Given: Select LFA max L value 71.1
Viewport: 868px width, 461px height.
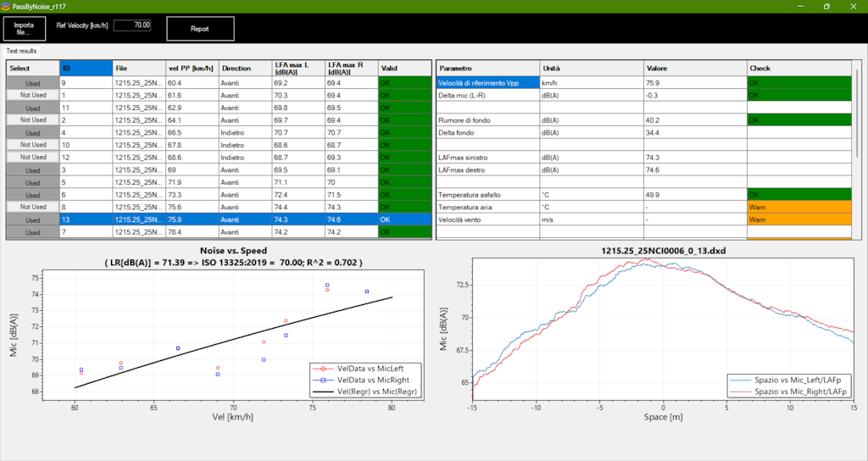Looking at the screenshot, I should click(298, 182).
